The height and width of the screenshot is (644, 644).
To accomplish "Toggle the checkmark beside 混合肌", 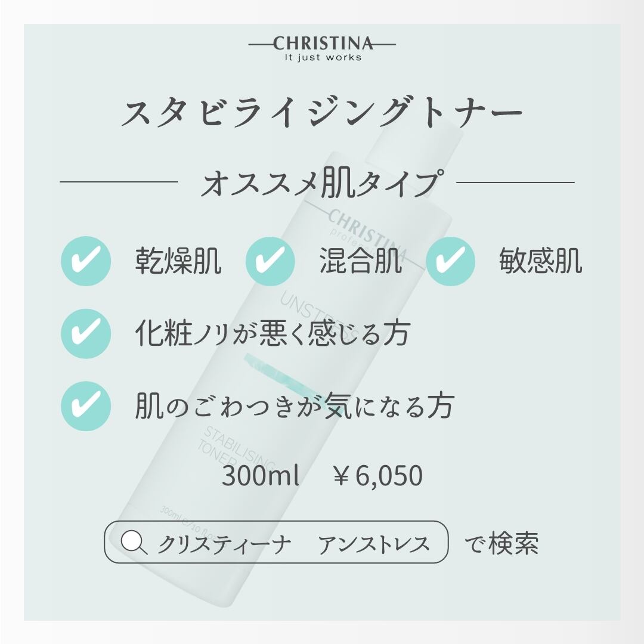I will (x=271, y=261).
